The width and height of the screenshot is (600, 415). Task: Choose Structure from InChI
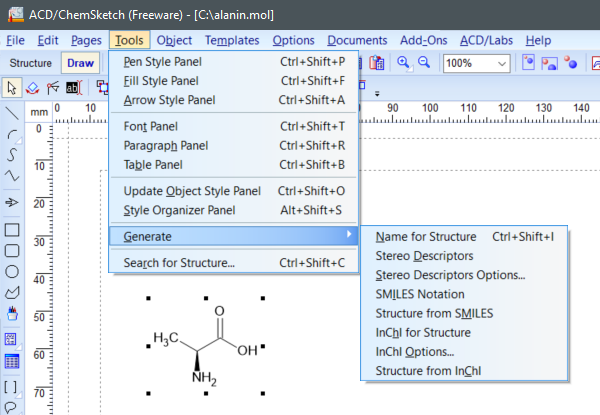coord(464,371)
